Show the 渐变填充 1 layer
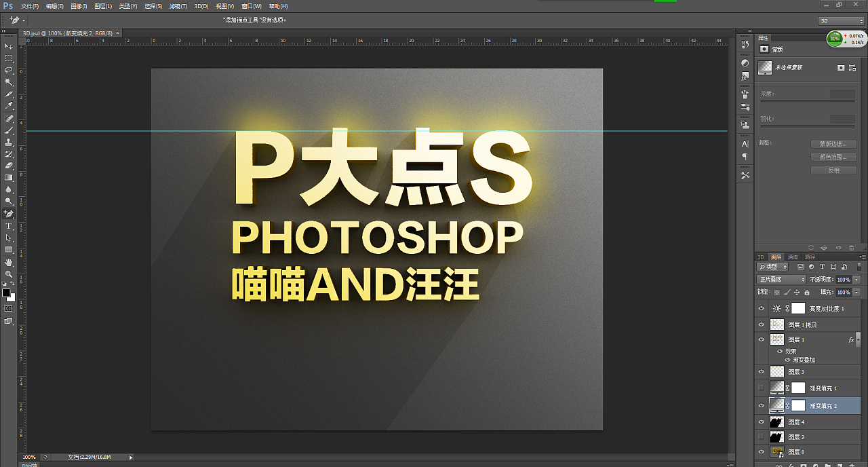Viewport: 868px width, 467px height. pos(761,388)
